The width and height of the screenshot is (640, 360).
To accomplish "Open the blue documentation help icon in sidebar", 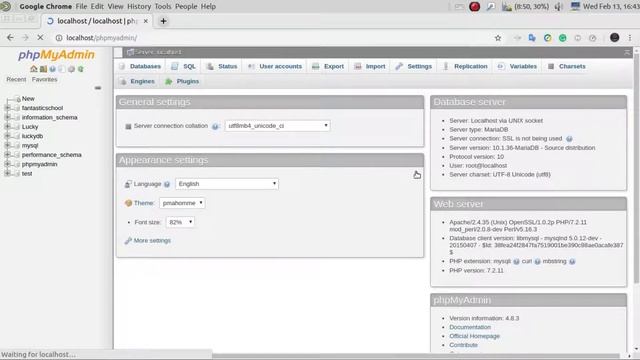I will pyautogui.click(x=53, y=69).
